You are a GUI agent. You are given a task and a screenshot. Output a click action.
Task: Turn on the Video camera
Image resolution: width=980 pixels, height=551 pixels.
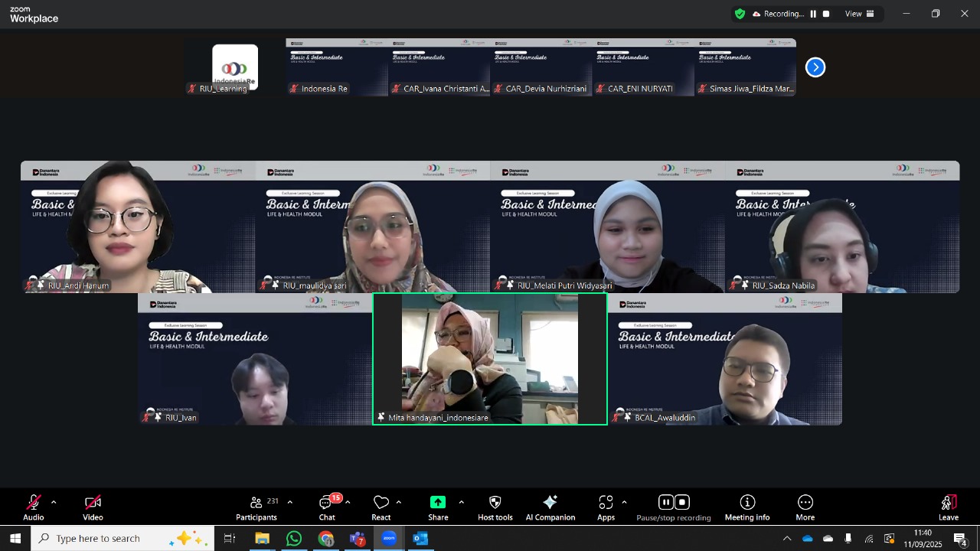[x=93, y=507]
